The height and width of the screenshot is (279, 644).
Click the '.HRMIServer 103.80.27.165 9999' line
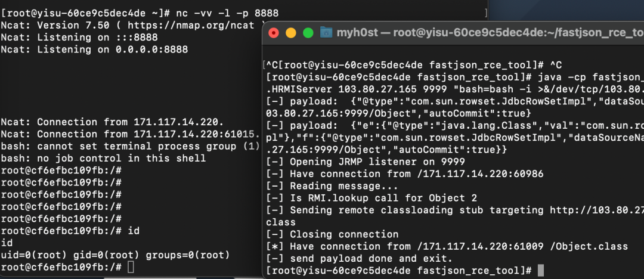pyautogui.click(x=454, y=89)
